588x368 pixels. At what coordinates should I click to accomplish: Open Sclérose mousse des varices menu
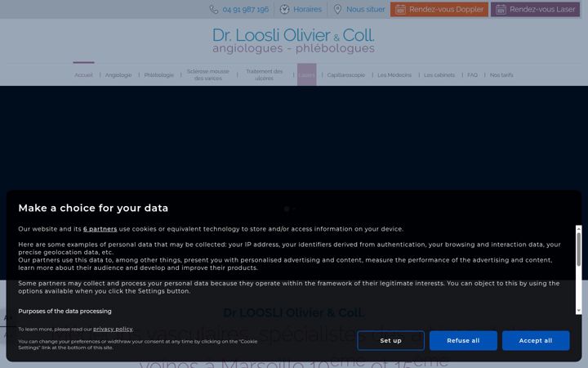(x=208, y=74)
